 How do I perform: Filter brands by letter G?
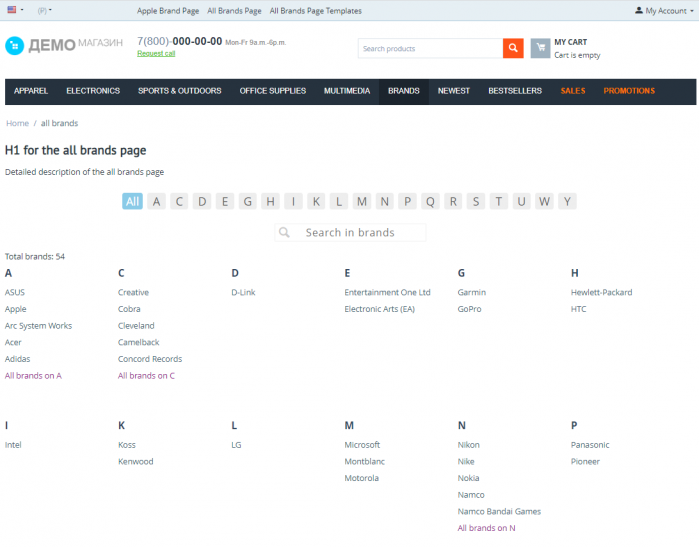pos(248,201)
